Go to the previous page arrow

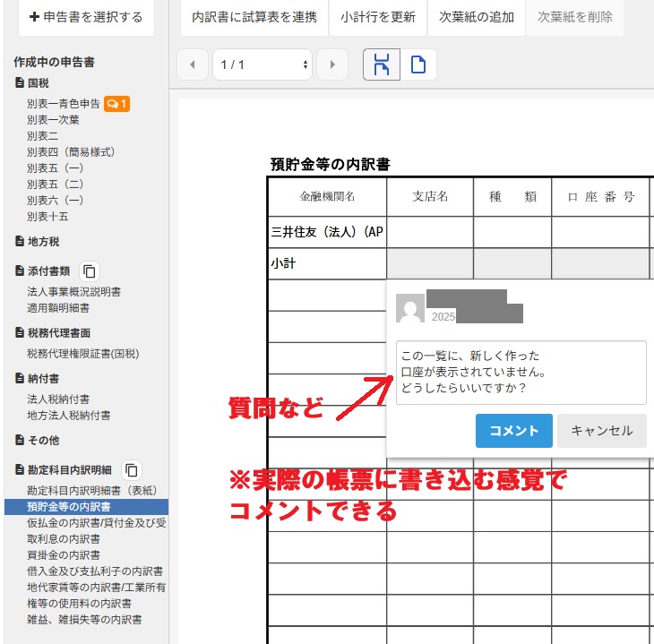click(192, 64)
